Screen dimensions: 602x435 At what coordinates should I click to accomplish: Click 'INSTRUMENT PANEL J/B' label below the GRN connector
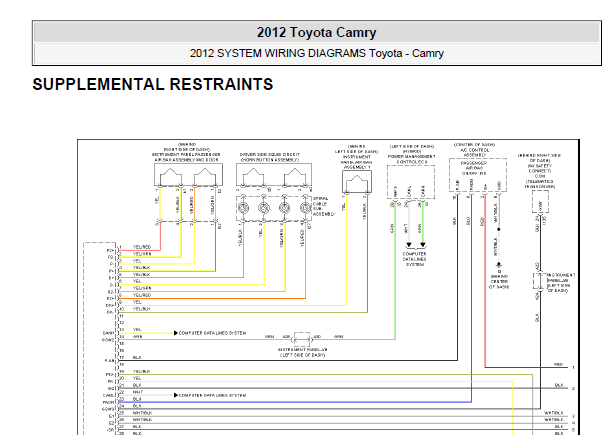[303, 352]
